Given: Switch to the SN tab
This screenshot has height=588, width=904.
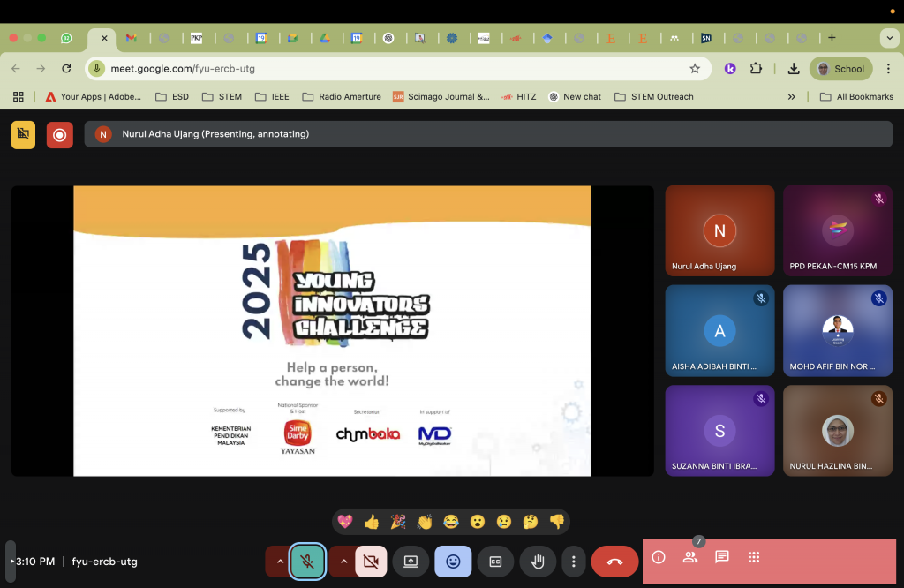Looking at the screenshot, I should click(705, 38).
